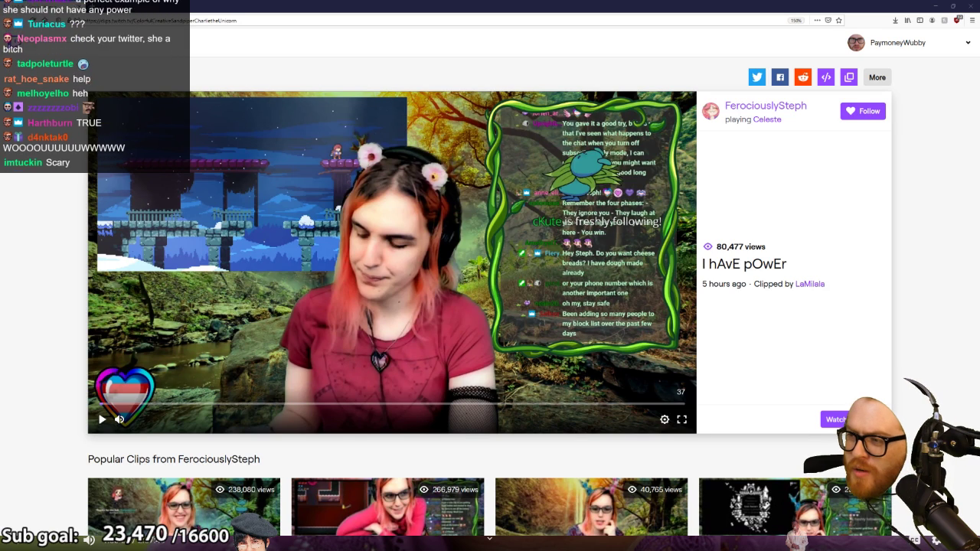The width and height of the screenshot is (980, 551).
Task: Open the uBlock shield extension
Action: pyautogui.click(x=957, y=20)
